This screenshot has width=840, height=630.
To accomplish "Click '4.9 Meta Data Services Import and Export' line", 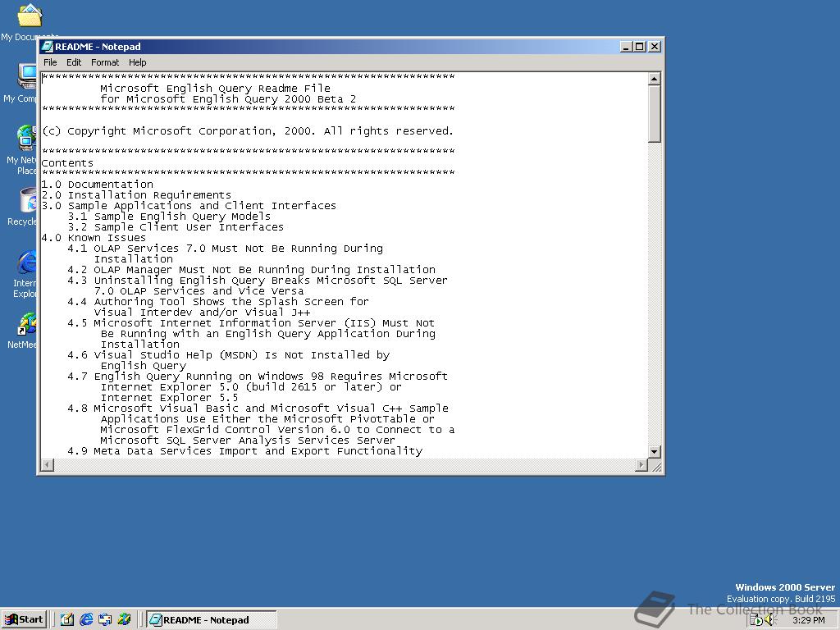I will click(x=245, y=451).
